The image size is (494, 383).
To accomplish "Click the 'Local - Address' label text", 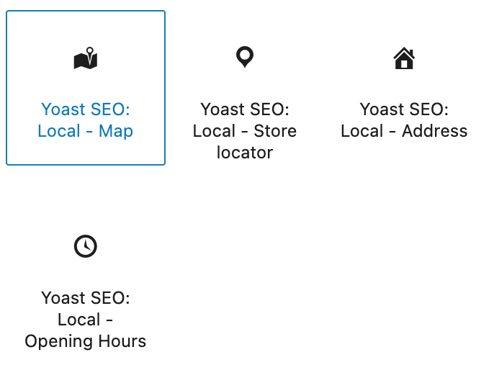I will pyautogui.click(x=404, y=131).
